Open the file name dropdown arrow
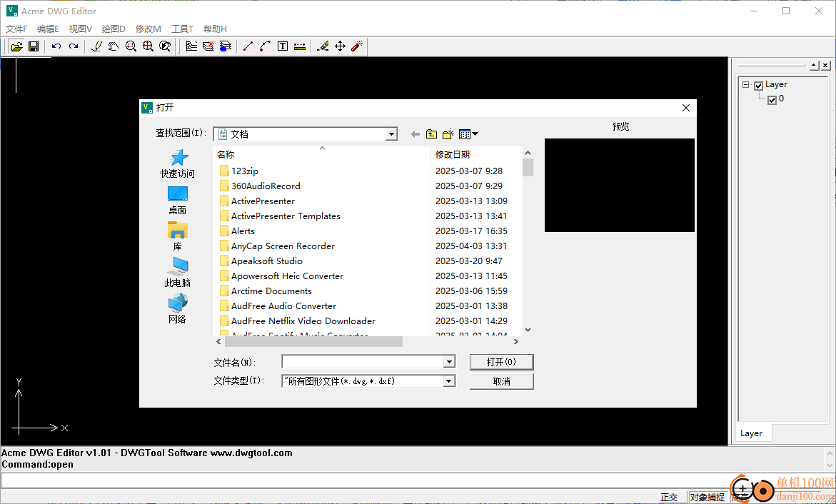This screenshot has height=504, width=836. [x=450, y=362]
